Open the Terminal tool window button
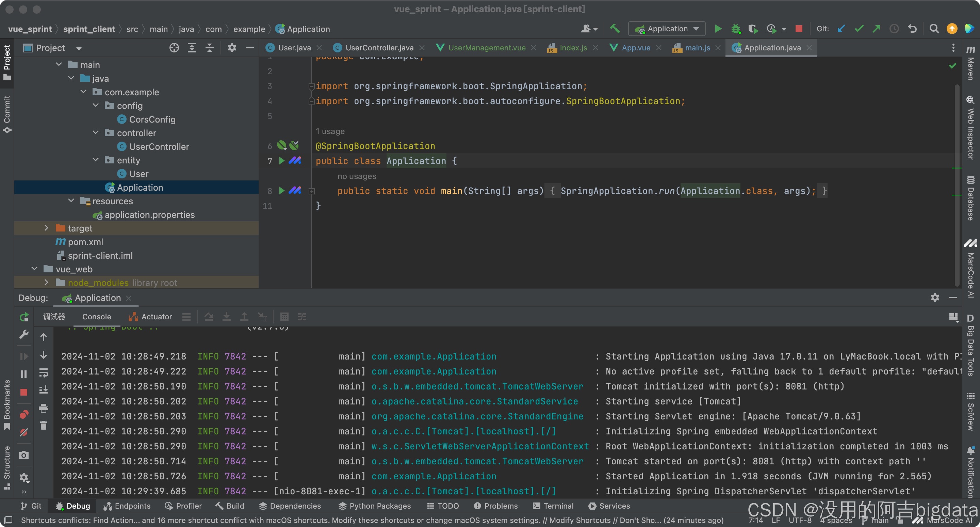Screen dimensions: 980x527 tap(553, 506)
